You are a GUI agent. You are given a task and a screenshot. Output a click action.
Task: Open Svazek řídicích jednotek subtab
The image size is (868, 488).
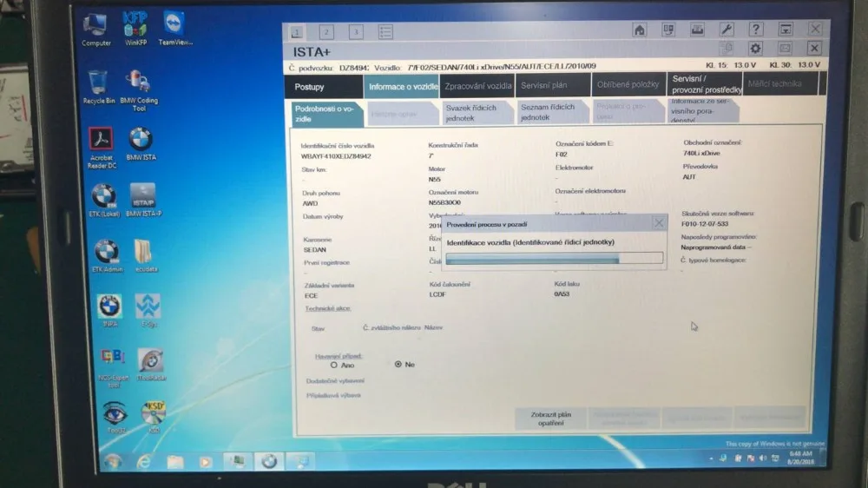point(476,112)
